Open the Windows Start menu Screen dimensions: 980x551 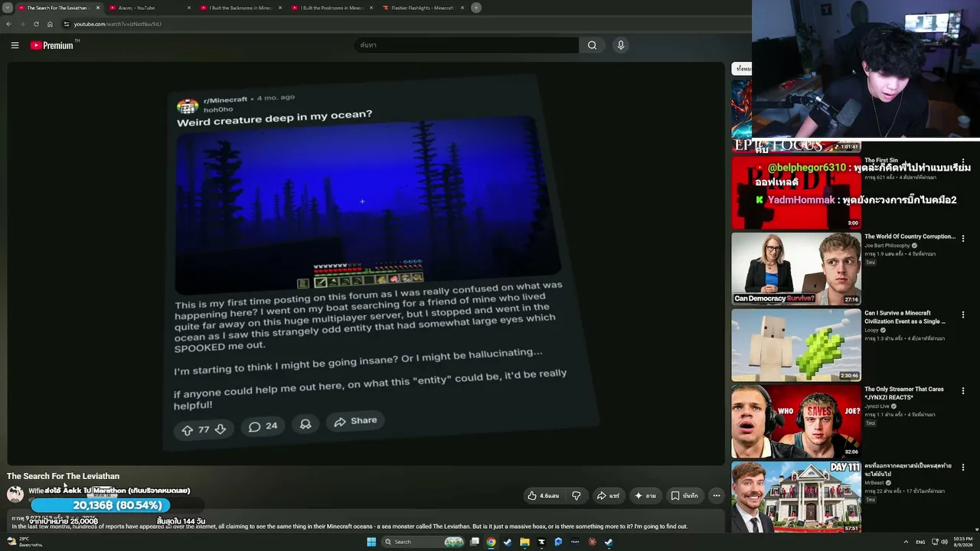[371, 542]
